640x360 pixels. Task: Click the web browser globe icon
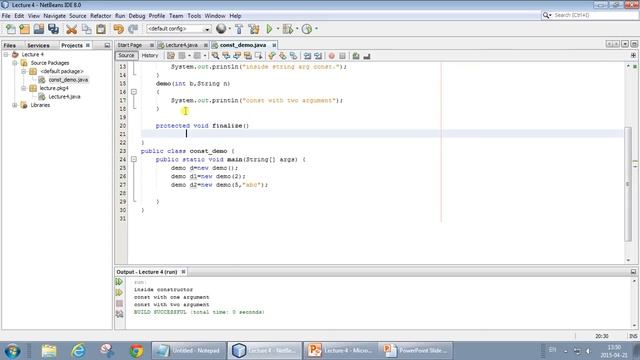pyautogui.click(x=221, y=29)
